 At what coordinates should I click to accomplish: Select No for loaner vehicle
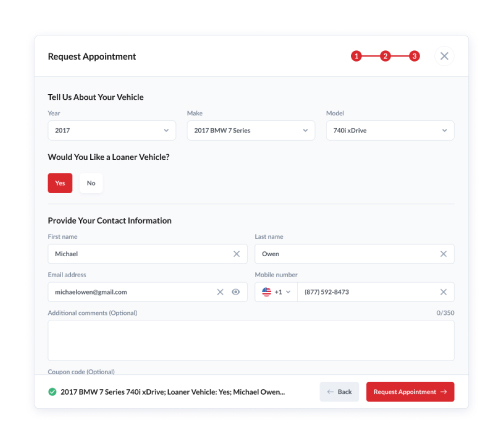91,183
